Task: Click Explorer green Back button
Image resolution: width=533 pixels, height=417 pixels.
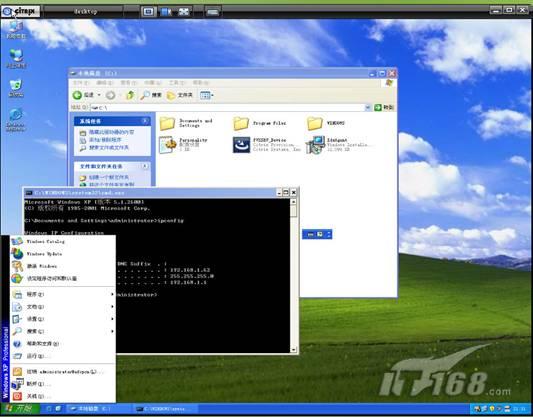Action: pos(83,95)
